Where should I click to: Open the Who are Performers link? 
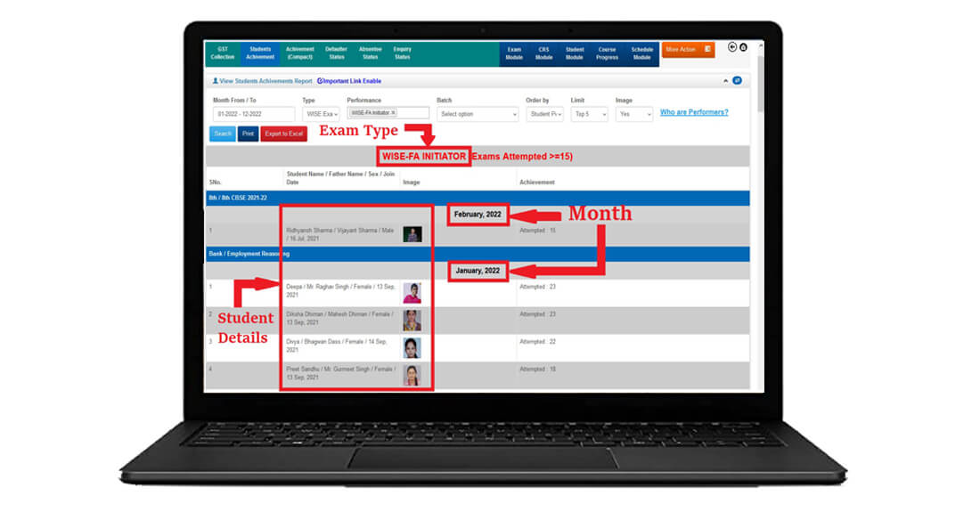tap(693, 112)
